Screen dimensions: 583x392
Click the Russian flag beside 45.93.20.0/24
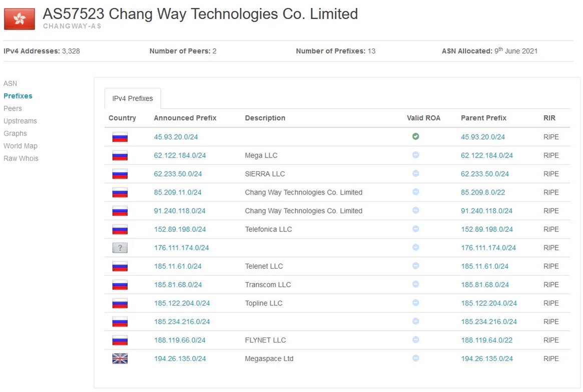[120, 137]
